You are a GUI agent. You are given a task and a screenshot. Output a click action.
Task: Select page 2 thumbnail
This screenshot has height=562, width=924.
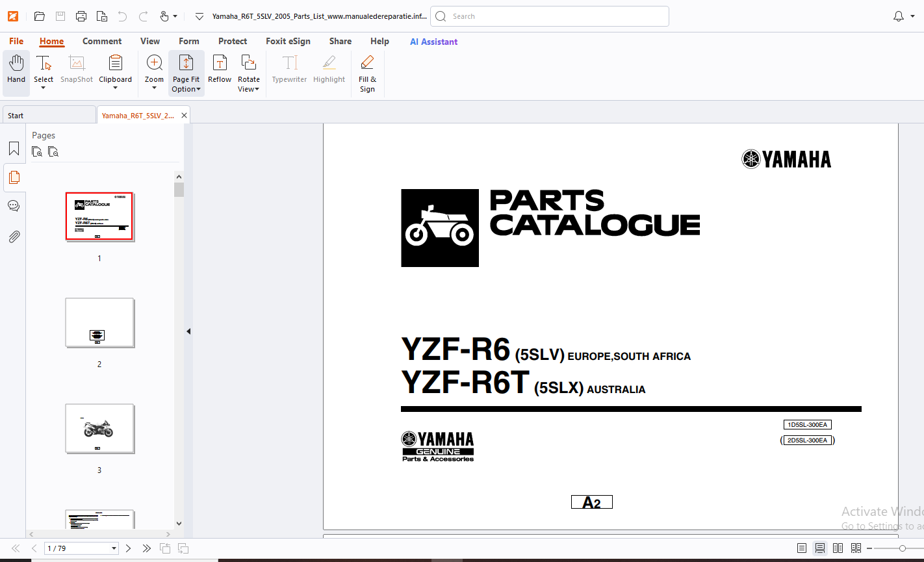tap(99, 323)
